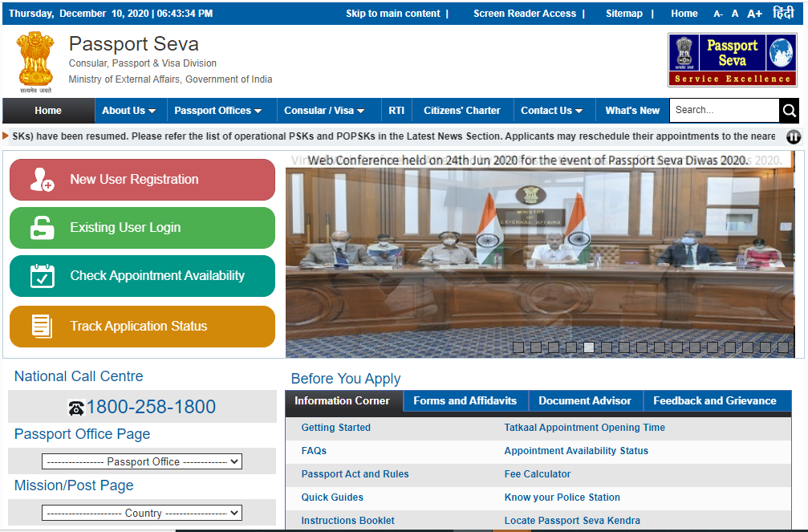Click the Passport Seva site title

point(134,44)
